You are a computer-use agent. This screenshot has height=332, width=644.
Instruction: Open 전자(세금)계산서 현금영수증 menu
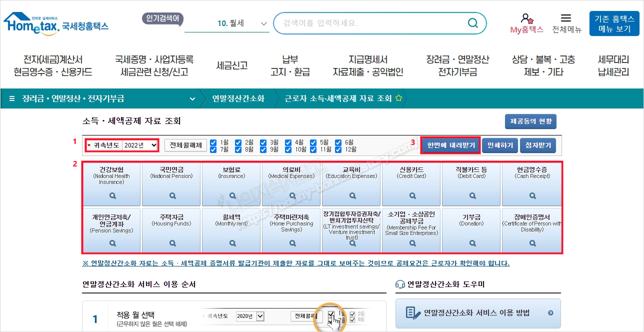[x=53, y=65]
